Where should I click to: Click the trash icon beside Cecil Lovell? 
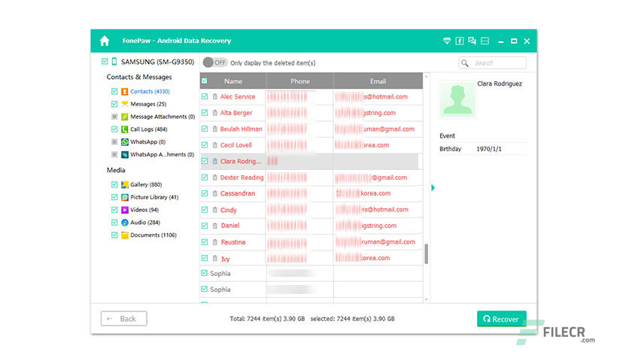(x=215, y=144)
